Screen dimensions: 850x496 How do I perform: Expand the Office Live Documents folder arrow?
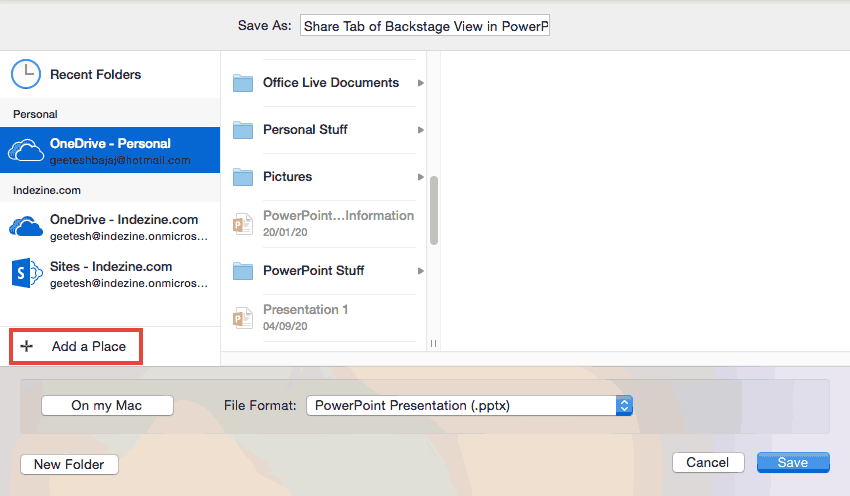click(x=421, y=83)
